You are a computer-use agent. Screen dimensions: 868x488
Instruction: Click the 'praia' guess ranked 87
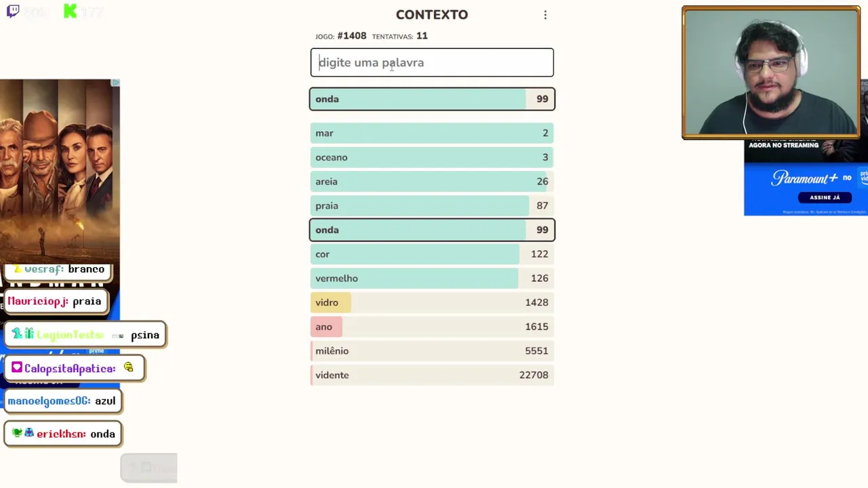[x=432, y=206]
